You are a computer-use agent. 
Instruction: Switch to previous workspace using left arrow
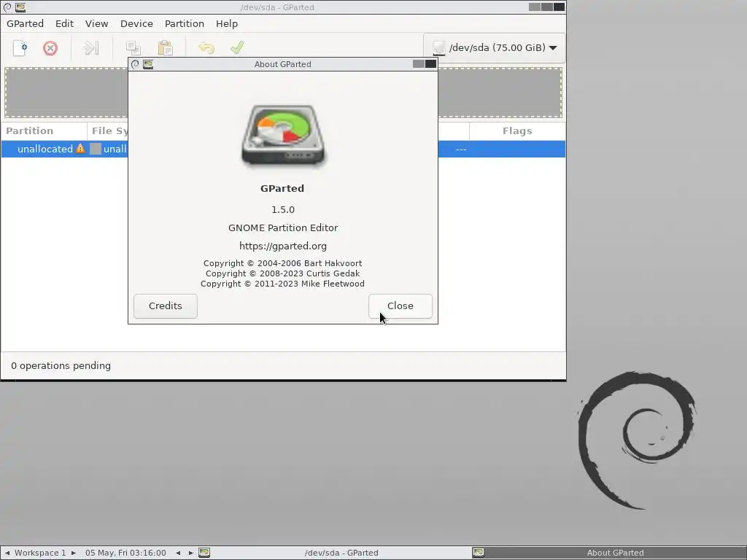pyautogui.click(x=7, y=553)
